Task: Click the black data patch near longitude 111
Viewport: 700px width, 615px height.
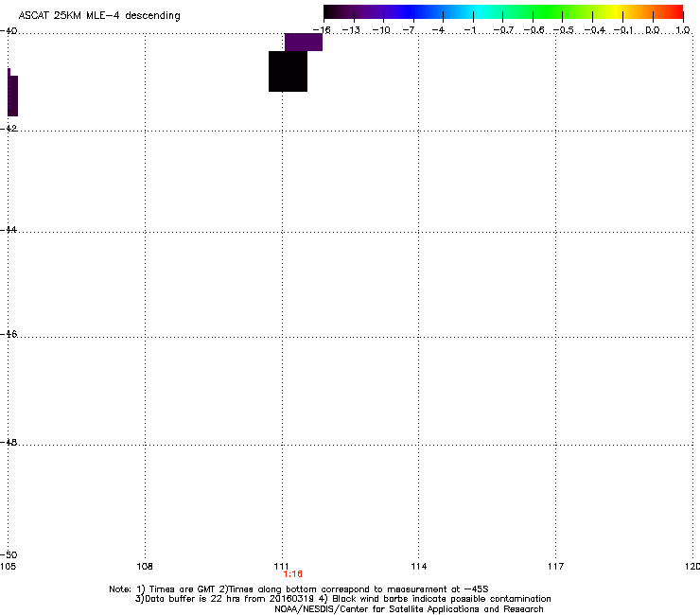Action: (x=288, y=72)
